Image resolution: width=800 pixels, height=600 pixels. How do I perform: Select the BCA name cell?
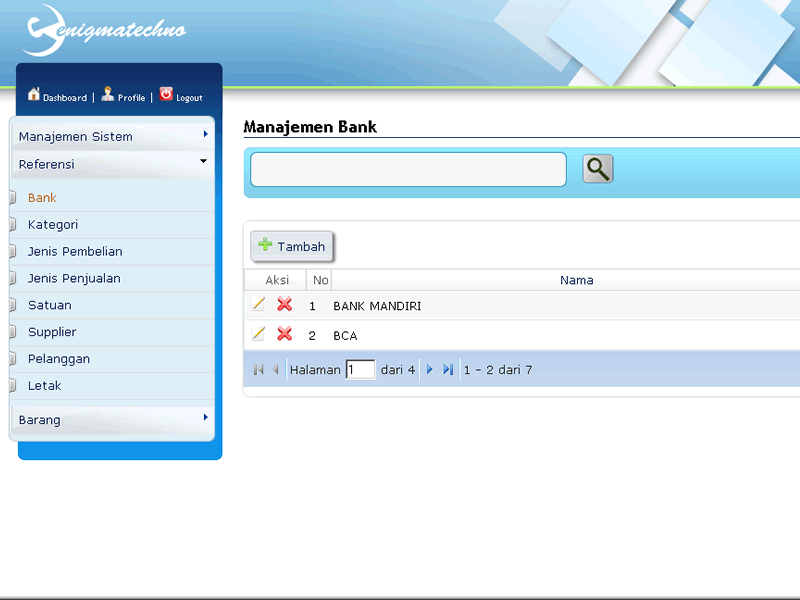(x=345, y=336)
